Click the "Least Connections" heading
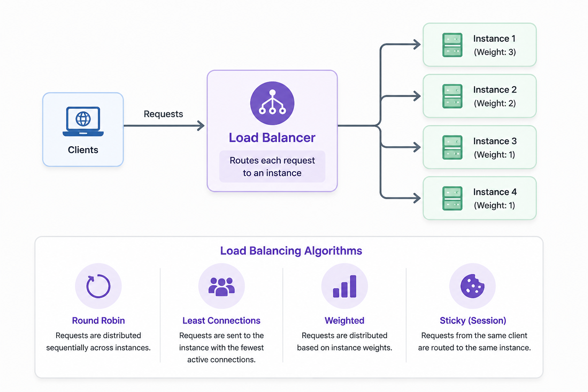 tap(221, 320)
